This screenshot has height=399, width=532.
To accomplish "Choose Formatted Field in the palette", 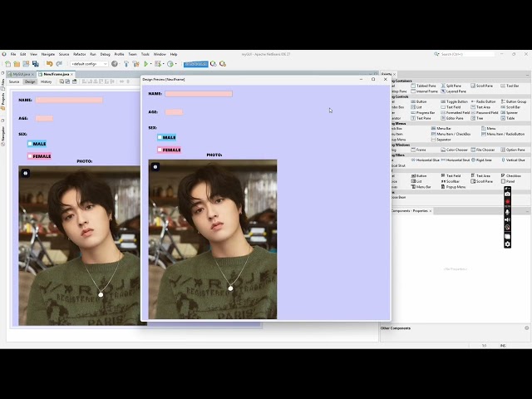I will (x=455, y=113).
